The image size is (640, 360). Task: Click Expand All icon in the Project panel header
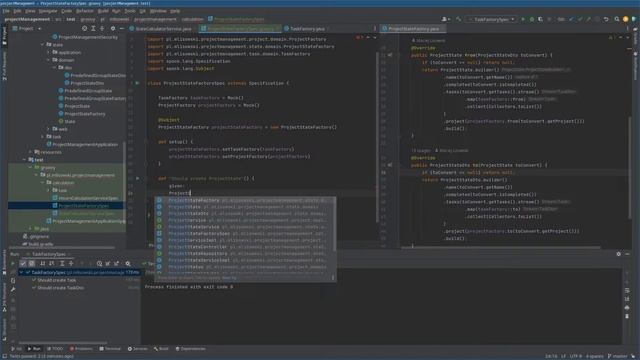[93, 29]
